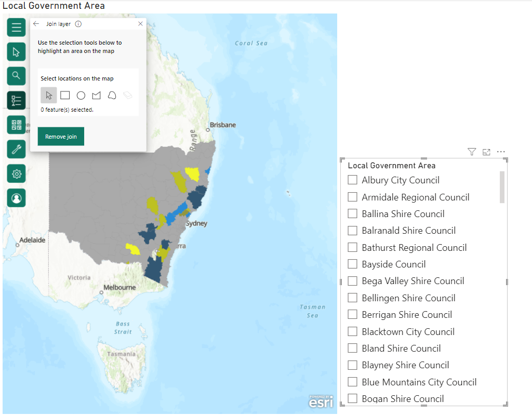Open map settings via the wrench icon
Screen dimensions: 532x415
tap(16, 149)
